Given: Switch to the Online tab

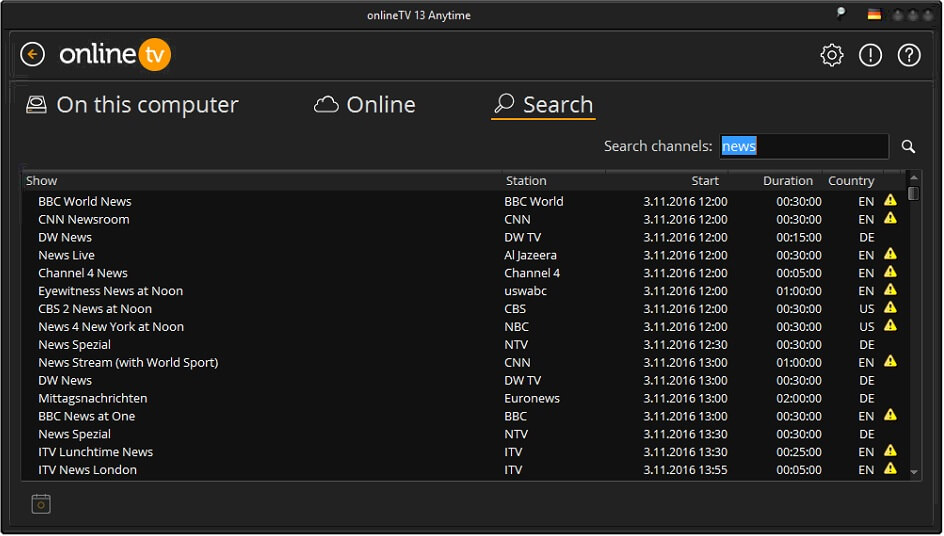Looking at the screenshot, I should (364, 105).
